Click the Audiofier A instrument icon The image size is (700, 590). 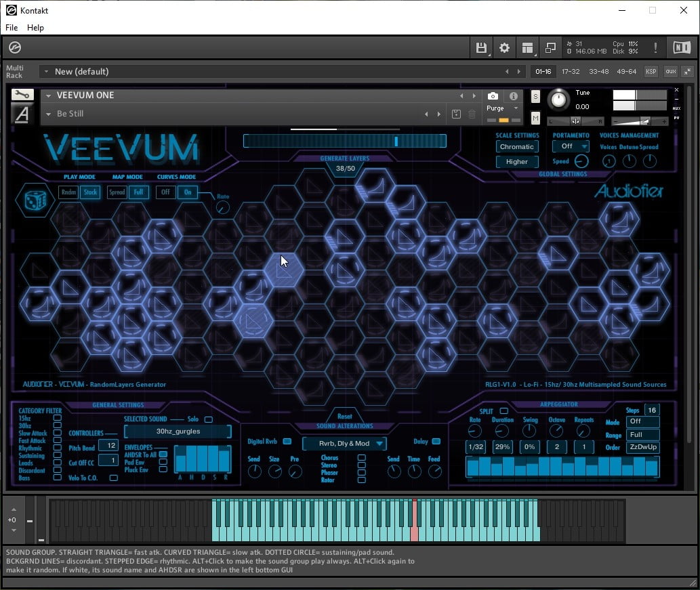(x=22, y=114)
